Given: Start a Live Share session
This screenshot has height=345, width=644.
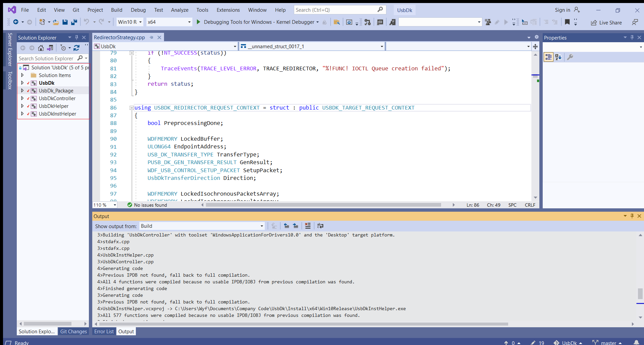Looking at the screenshot, I should pos(606,22).
